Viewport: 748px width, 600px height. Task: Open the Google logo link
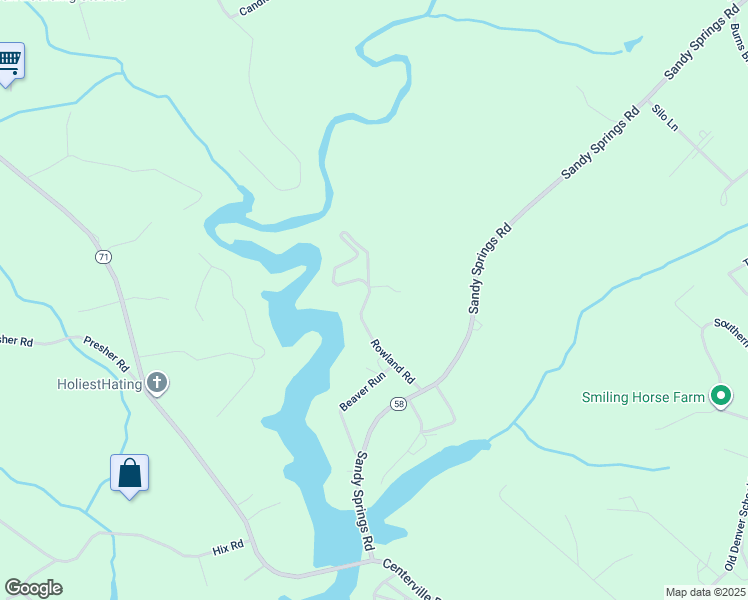click(x=33, y=588)
